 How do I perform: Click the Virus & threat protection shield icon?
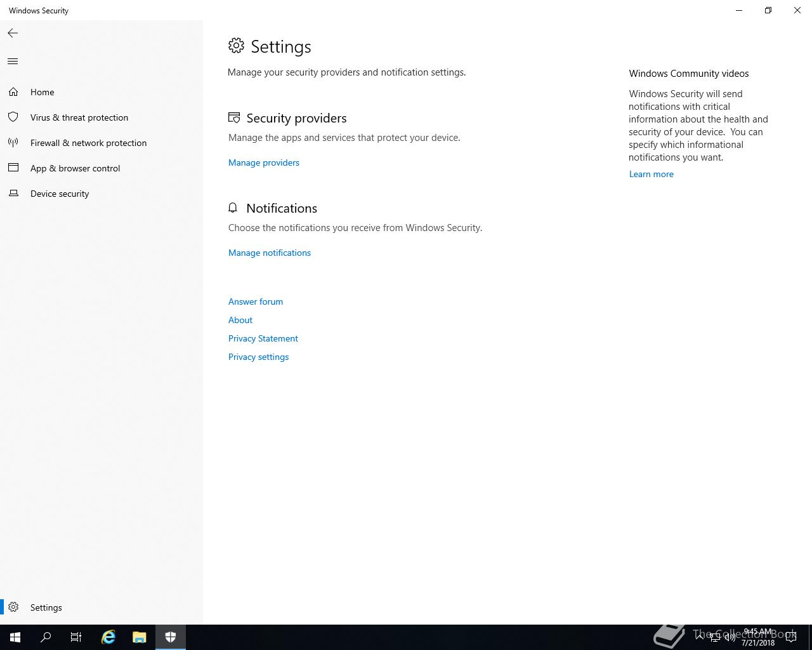click(13, 117)
